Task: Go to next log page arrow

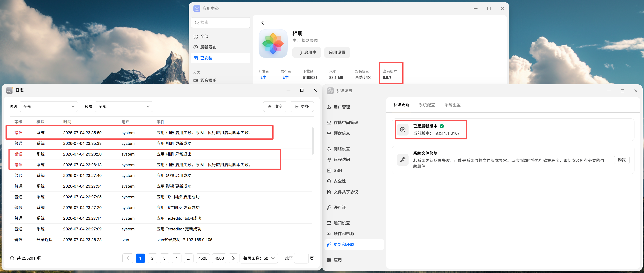Action: pos(233,258)
